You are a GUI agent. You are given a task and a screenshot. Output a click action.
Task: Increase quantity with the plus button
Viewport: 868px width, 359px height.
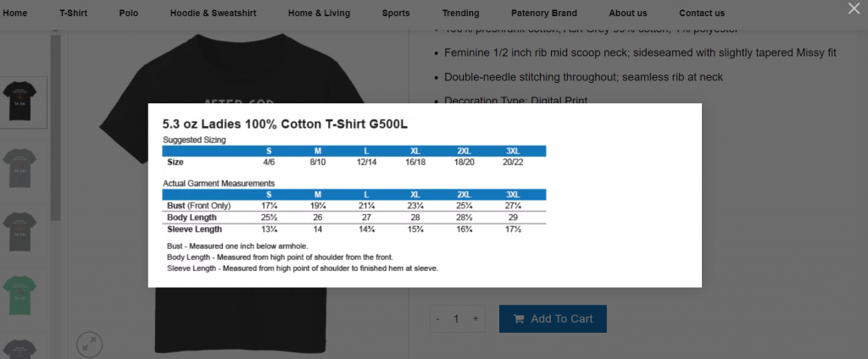pos(476,318)
